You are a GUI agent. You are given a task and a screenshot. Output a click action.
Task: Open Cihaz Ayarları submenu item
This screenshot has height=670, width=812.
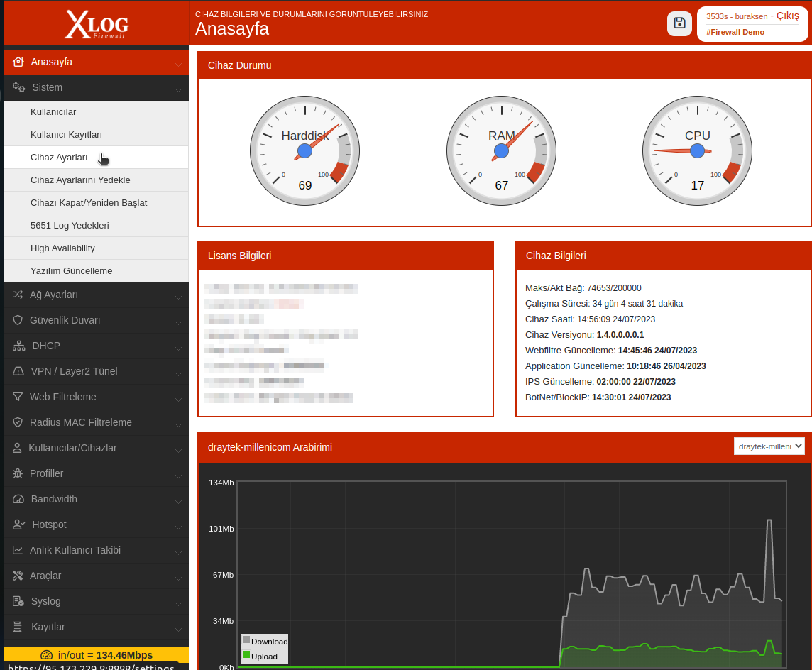[x=97, y=158]
